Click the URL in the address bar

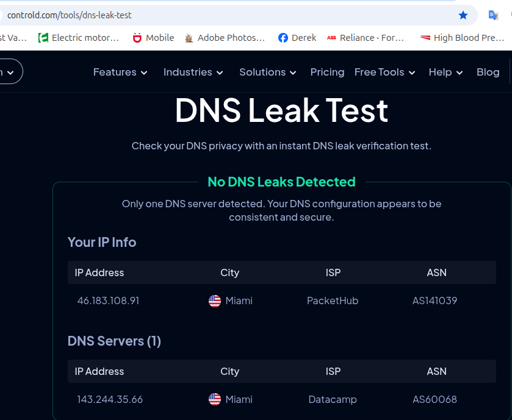click(70, 15)
